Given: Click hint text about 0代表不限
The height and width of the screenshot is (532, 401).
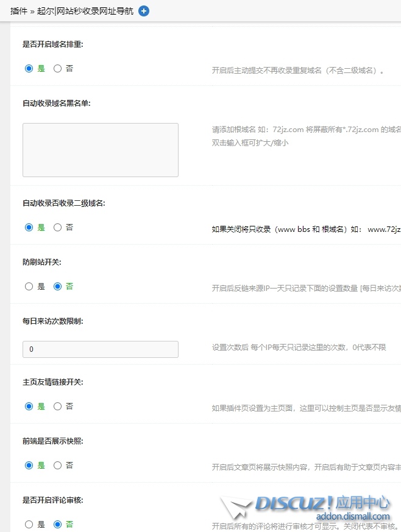Looking at the screenshot, I should [299, 348].
